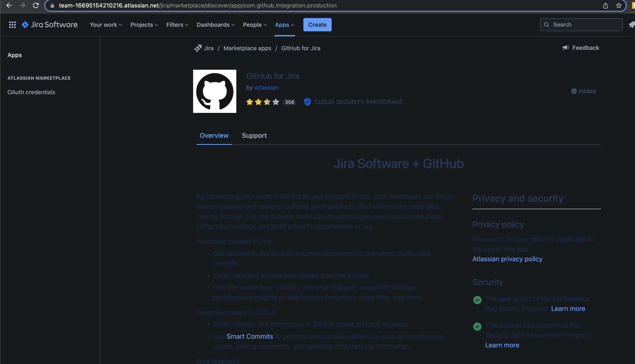Open the app switcher grid icon
635x364 pixels.
12,24
